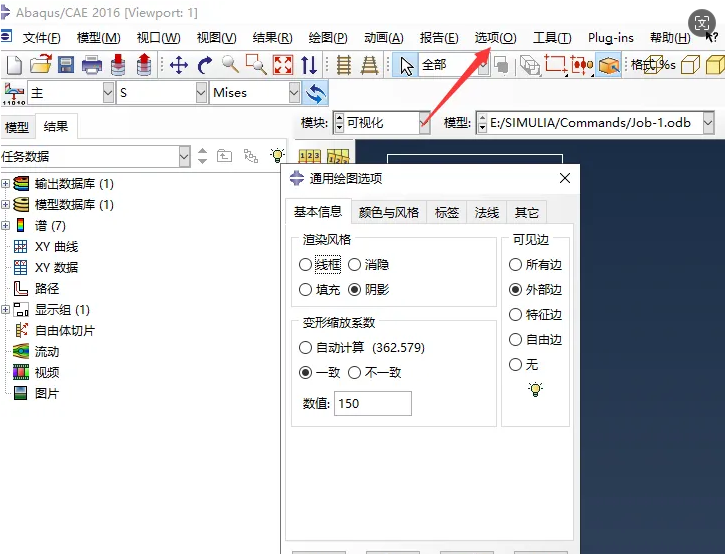This screenshot has height=554, width=727.
Task: Select 视频 in results tree
Action: click(47, 372)
